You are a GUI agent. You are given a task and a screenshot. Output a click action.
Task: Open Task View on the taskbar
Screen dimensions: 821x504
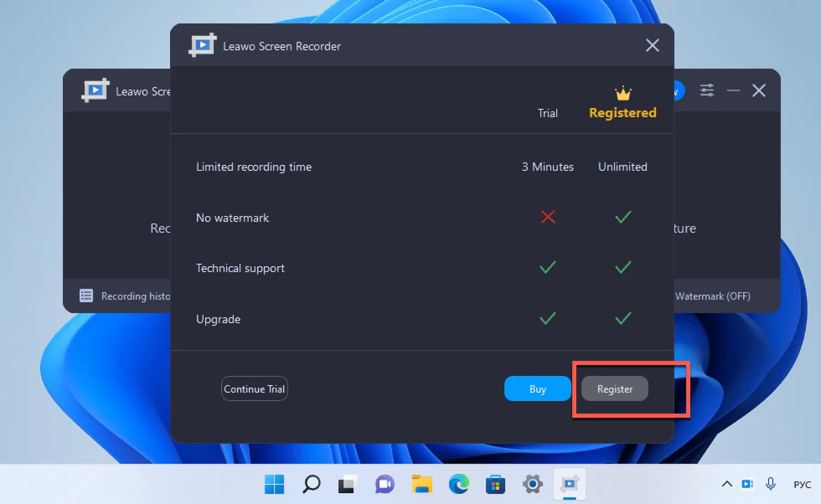click(x=348, y=484)
